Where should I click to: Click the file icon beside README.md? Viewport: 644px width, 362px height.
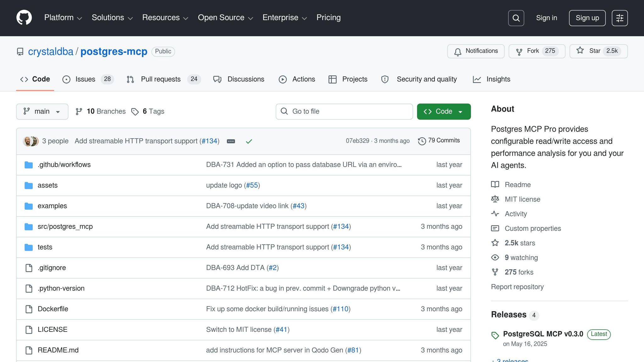pos(29,350)
